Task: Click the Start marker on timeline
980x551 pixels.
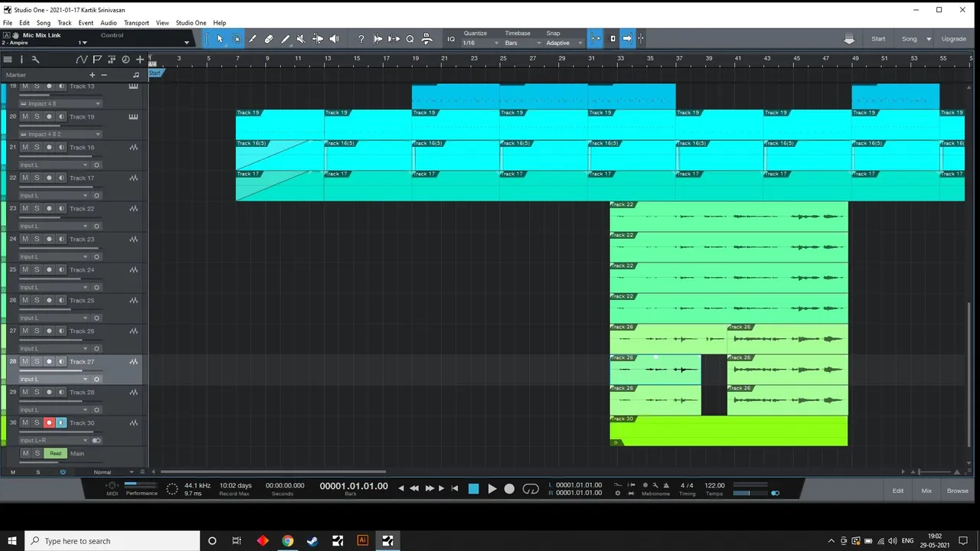Action: [x=155, y=73]
